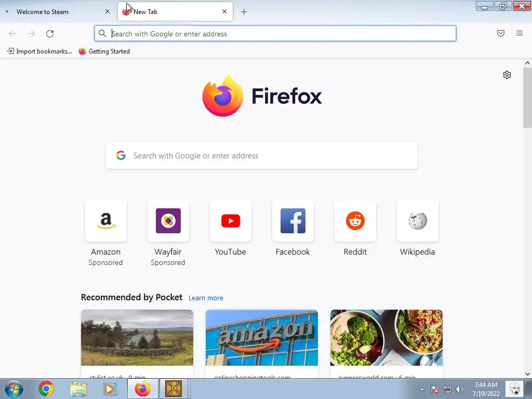Image resolution: width=532 pixels, height=399 pixels.
Task: Launch Chrome from the taskbar
Action: (46, 389)
